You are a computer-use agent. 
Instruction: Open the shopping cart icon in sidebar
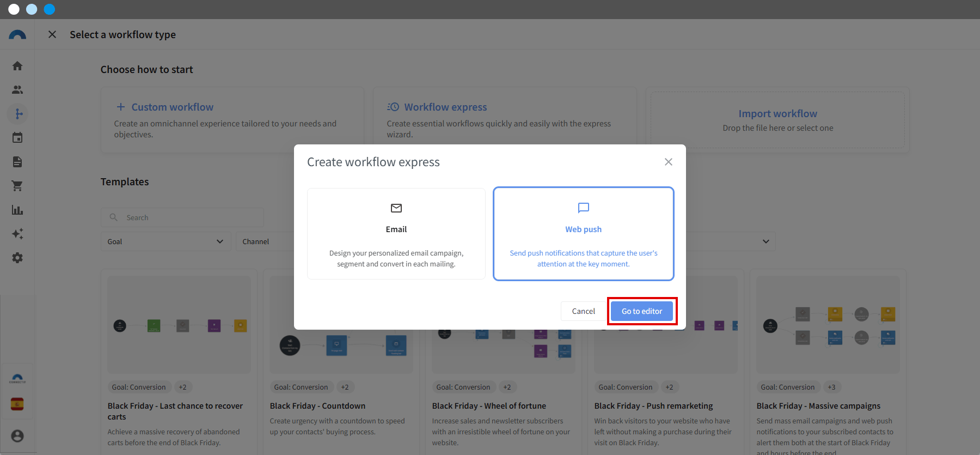pyautogui.click(x=17, y=186)
